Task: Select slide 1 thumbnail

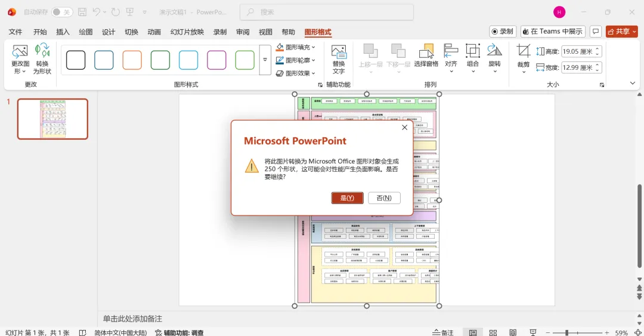Action: pyautogui.click(x=52, y=119)
